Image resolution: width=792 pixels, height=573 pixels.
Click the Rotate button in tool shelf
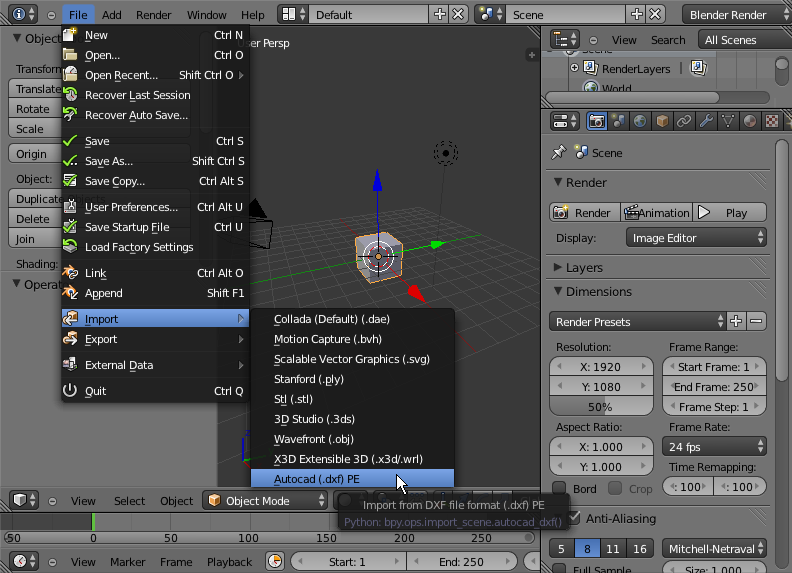pos(34,109)
